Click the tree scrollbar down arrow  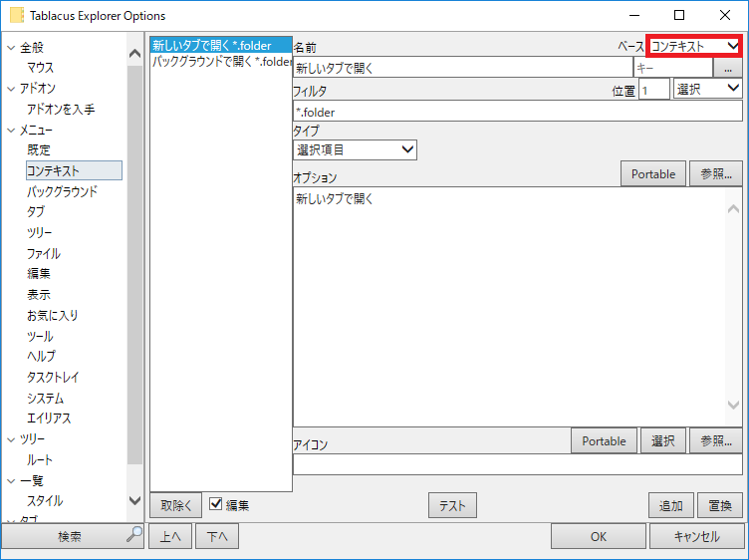click(x=134, y=500)
